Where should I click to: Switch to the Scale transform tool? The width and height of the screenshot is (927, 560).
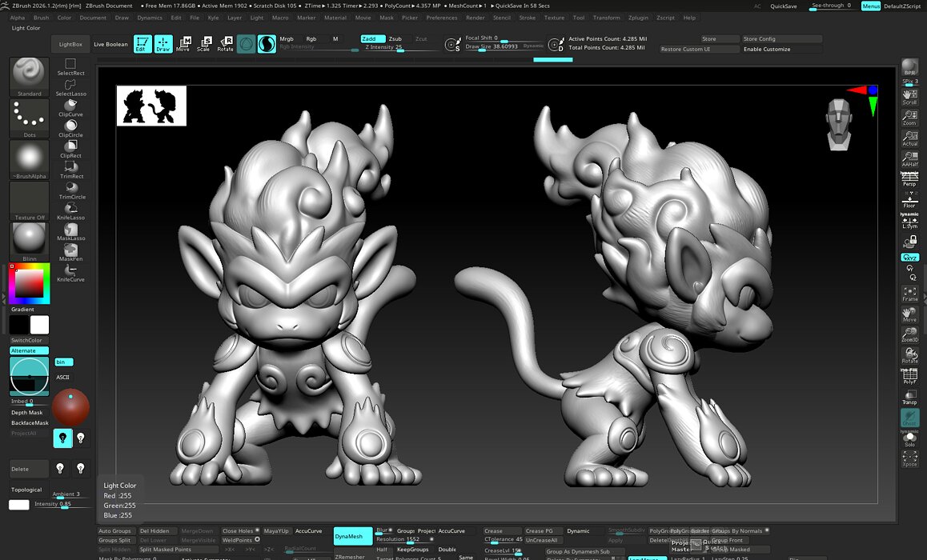coord(204,44)
